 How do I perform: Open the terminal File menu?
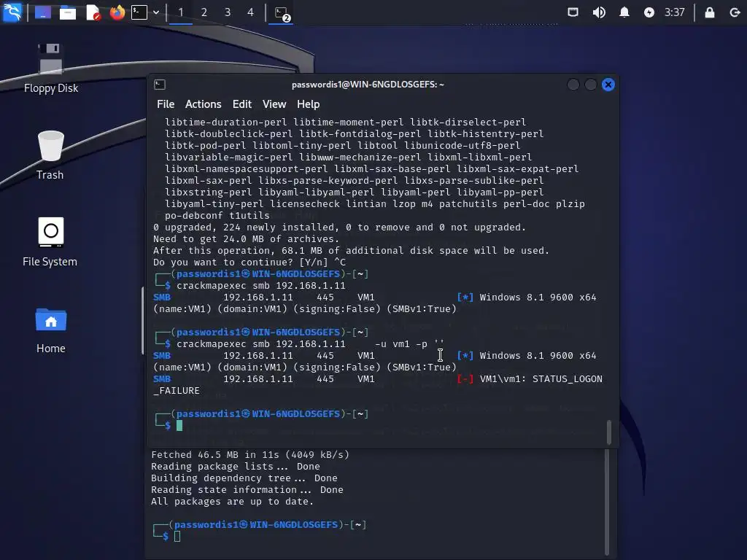point(166,104)
